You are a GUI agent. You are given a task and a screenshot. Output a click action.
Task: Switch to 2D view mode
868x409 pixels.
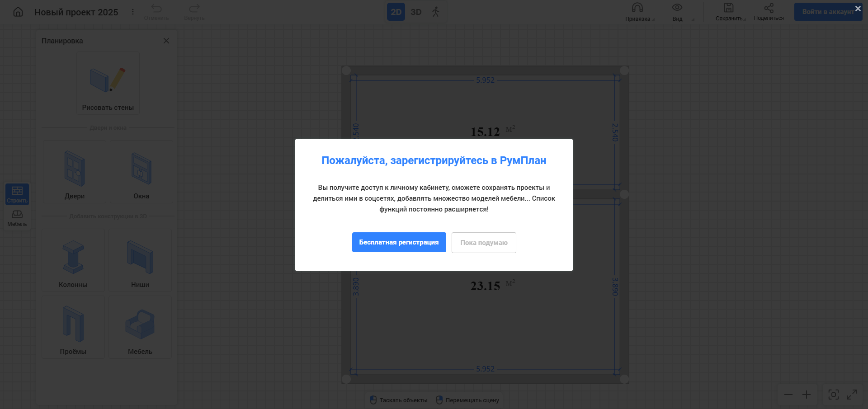[x=396, y=12]
